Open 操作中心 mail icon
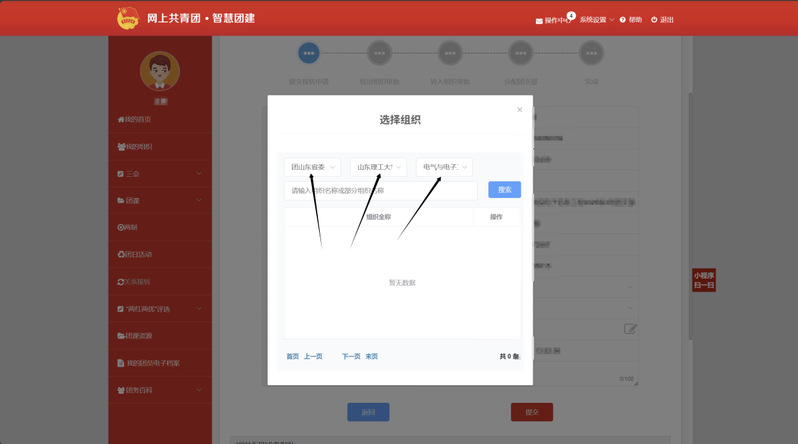Screen dimensions: 798x444 pos(540,20)
